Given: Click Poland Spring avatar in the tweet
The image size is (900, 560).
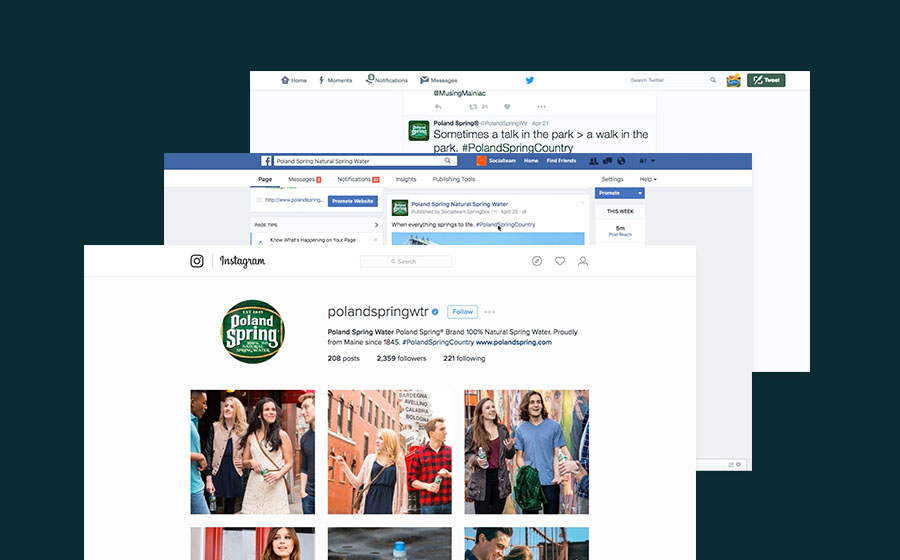Looking at the screenshot, I should [x=418, y=130].
